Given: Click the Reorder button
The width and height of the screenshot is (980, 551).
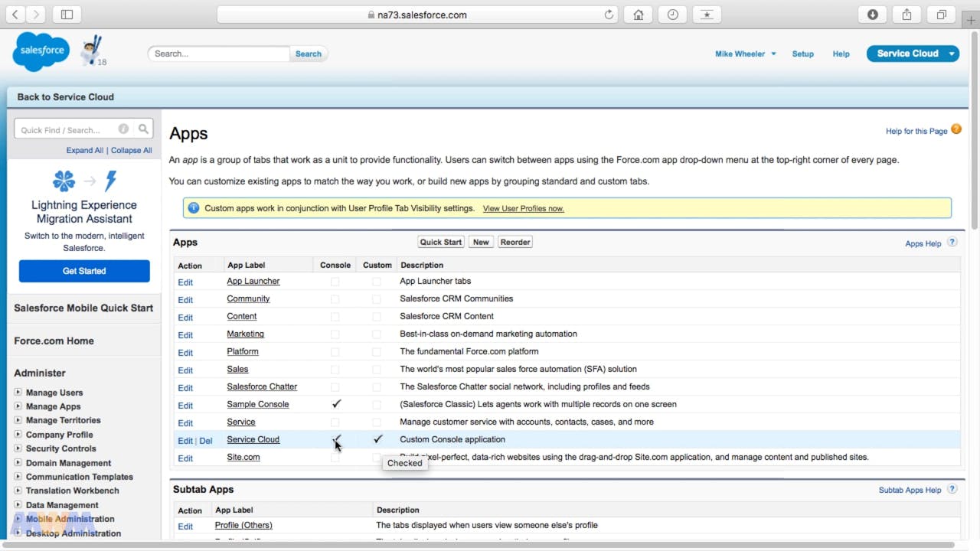Looking at the screenshot, I should point(515,242).
